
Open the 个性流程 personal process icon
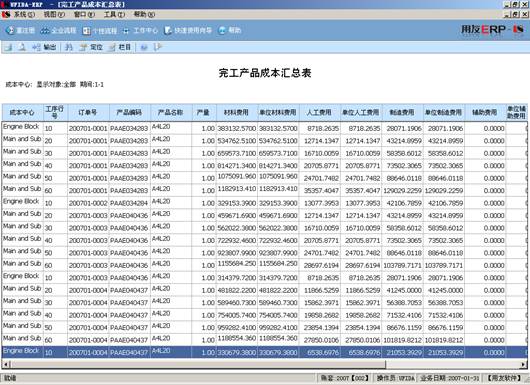(x=100, y=31)
